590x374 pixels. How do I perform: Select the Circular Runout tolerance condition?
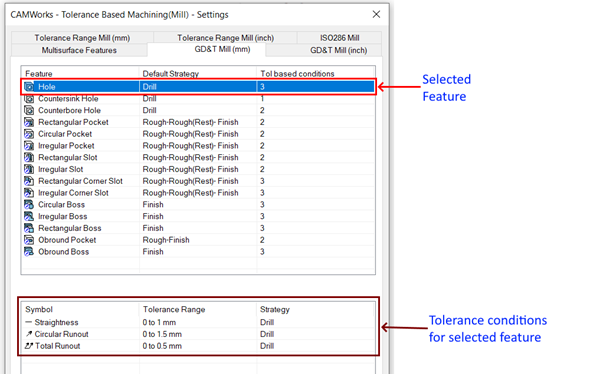point(198,334)
